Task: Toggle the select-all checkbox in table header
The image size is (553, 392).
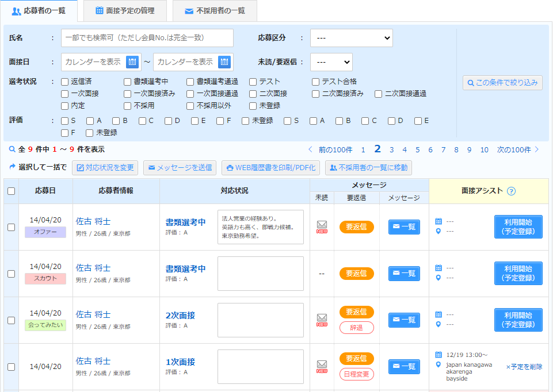Action: (12, 191)
